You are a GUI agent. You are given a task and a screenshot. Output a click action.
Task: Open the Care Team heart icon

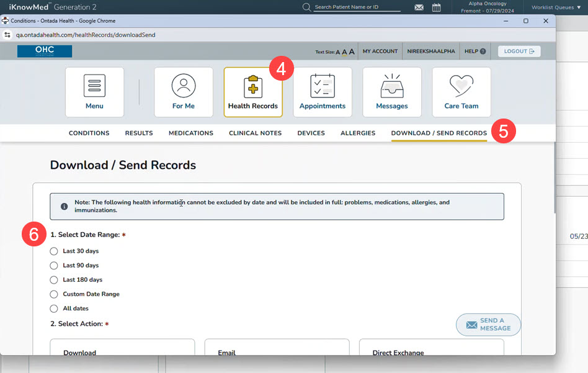point(461,86)
